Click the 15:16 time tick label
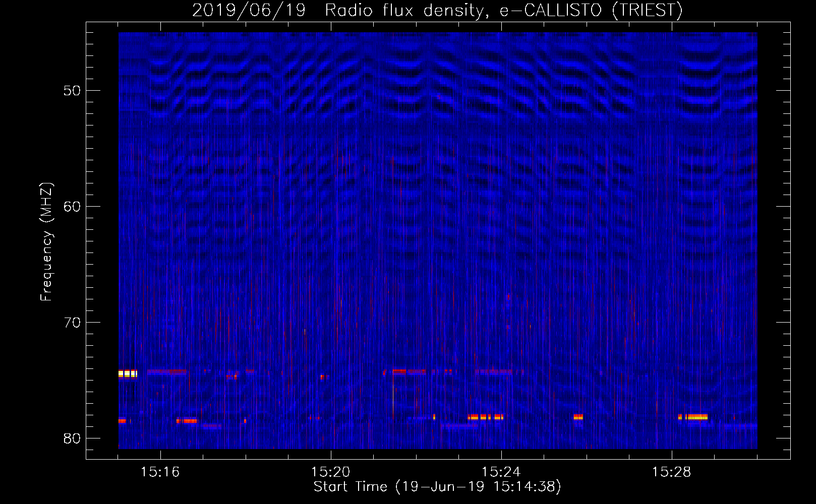Viewport: 816px width, 504px height. pos(160,472)
